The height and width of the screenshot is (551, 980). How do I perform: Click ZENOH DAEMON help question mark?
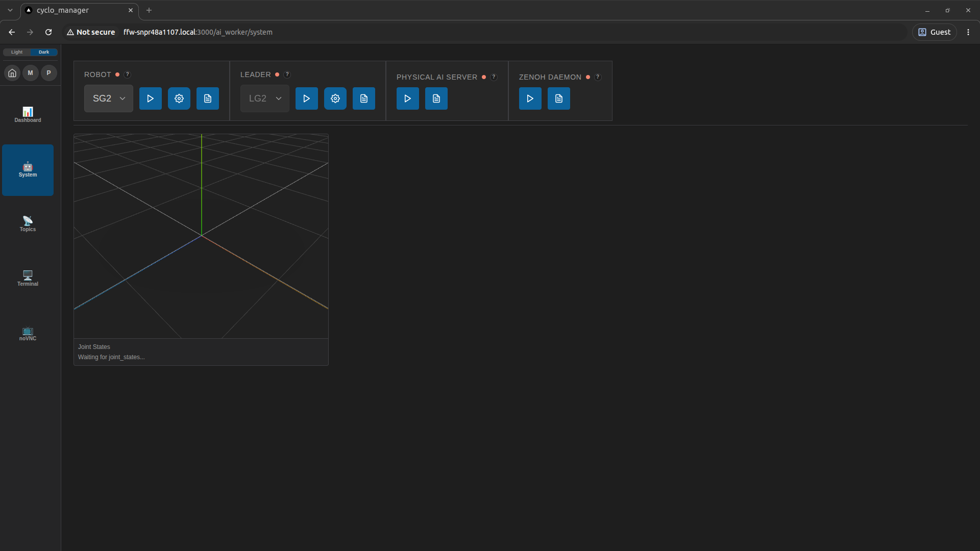[x=598, y=77]
